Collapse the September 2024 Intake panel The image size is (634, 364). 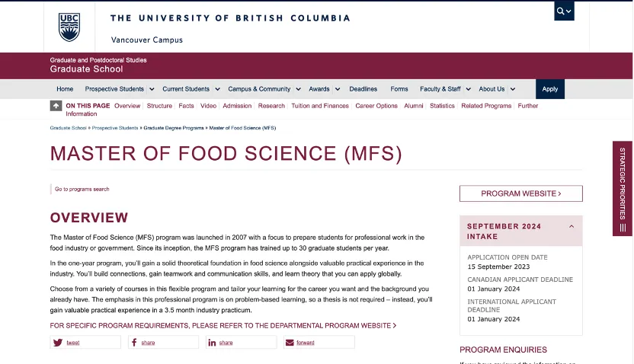pyautogui.click(x=572, y=226)
